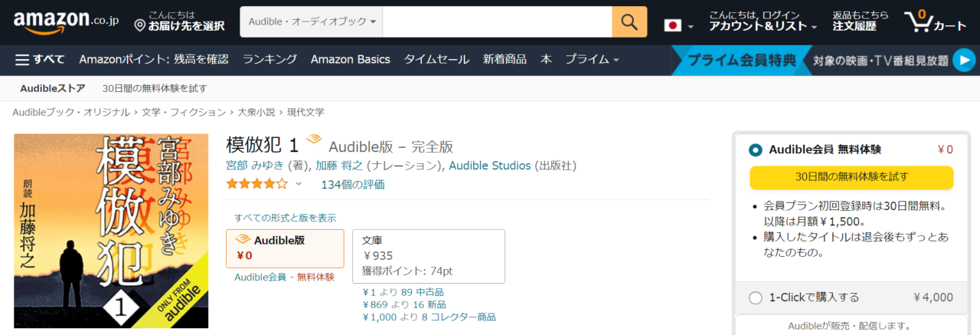Click the Japan flag language icon

click(x=672, y=25)
